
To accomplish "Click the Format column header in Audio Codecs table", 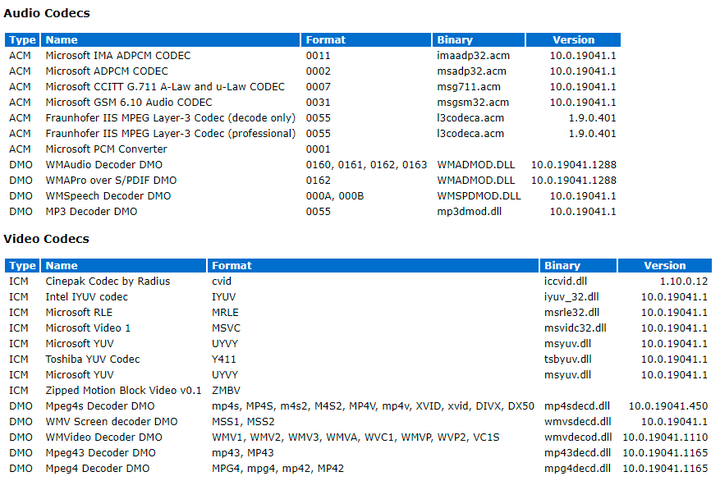I will pos(326,40).
